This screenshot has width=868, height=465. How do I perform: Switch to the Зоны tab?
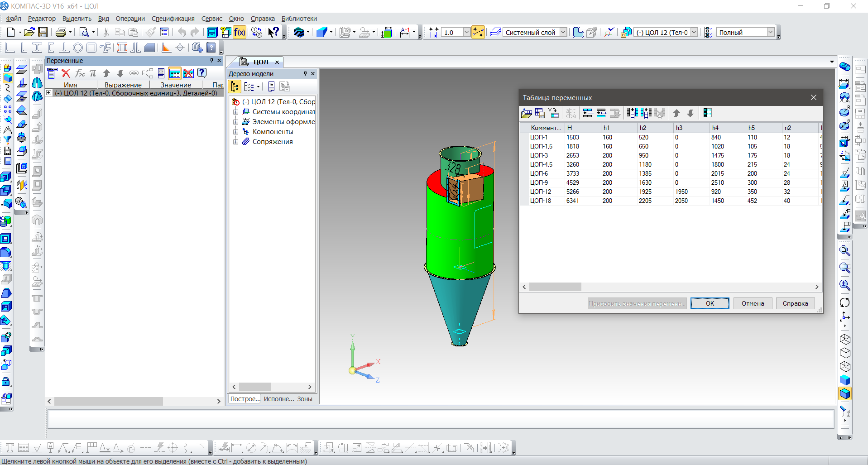[305, 399]
